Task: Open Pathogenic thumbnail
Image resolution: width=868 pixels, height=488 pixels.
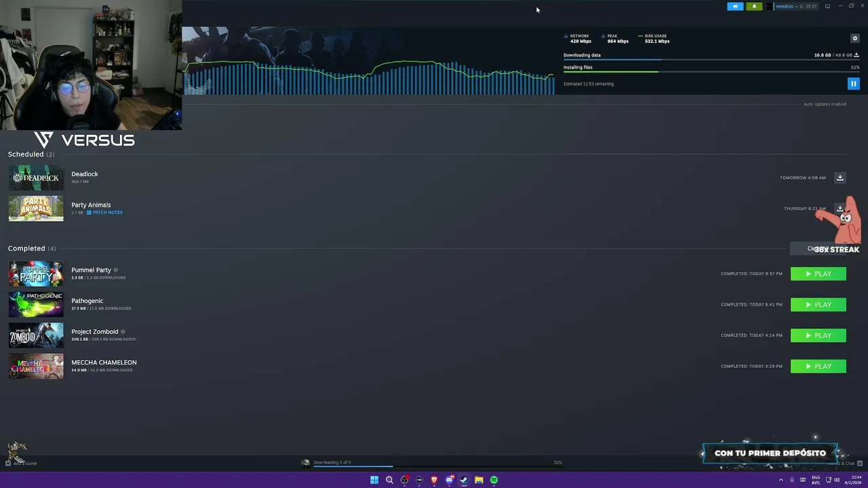Action: point(36,305)
